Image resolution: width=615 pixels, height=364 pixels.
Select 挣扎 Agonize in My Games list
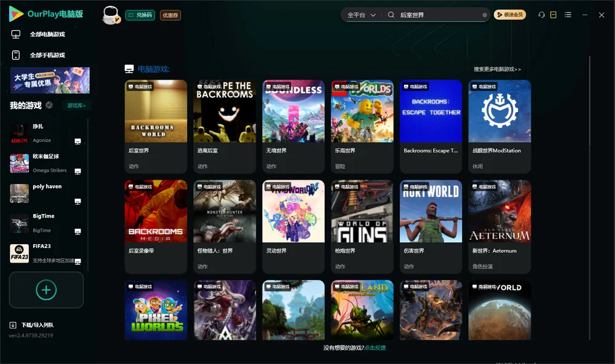(x=46, y=134)
